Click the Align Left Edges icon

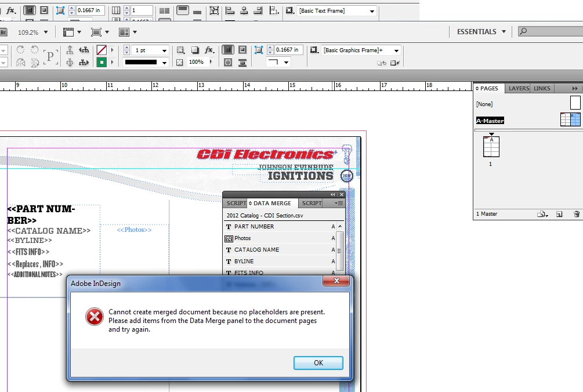tap(230, 10)
